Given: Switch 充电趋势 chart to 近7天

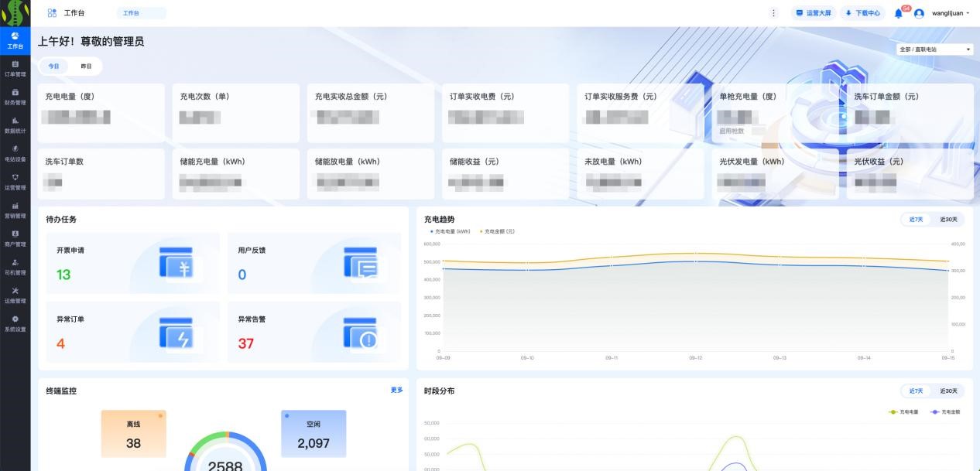Looking at the screenshot, I should 916,220.
